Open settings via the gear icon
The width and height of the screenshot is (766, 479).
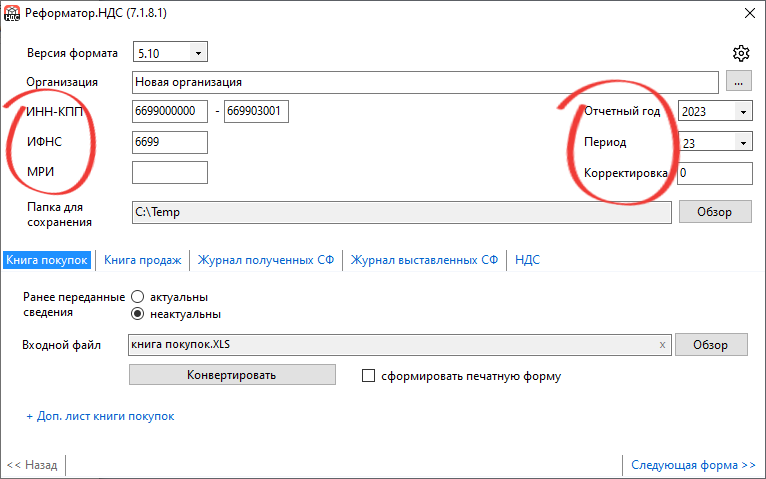click(x=741, y=53)
